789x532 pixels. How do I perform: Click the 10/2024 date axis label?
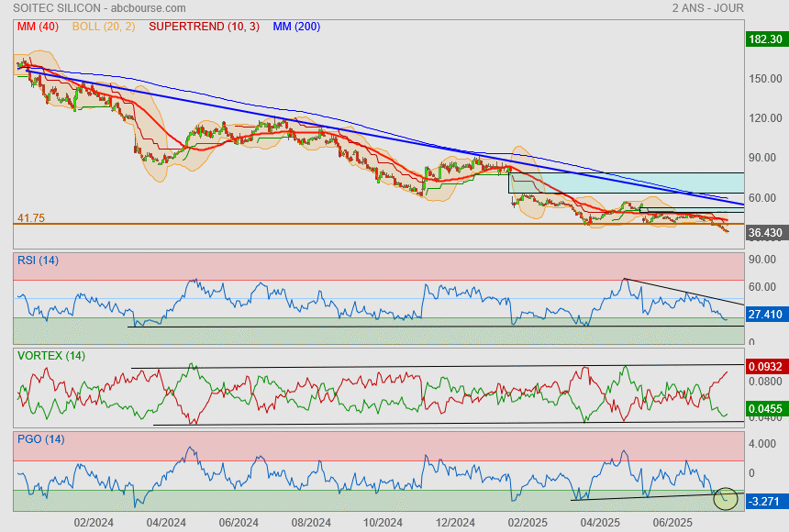click(x=383, y=523)
